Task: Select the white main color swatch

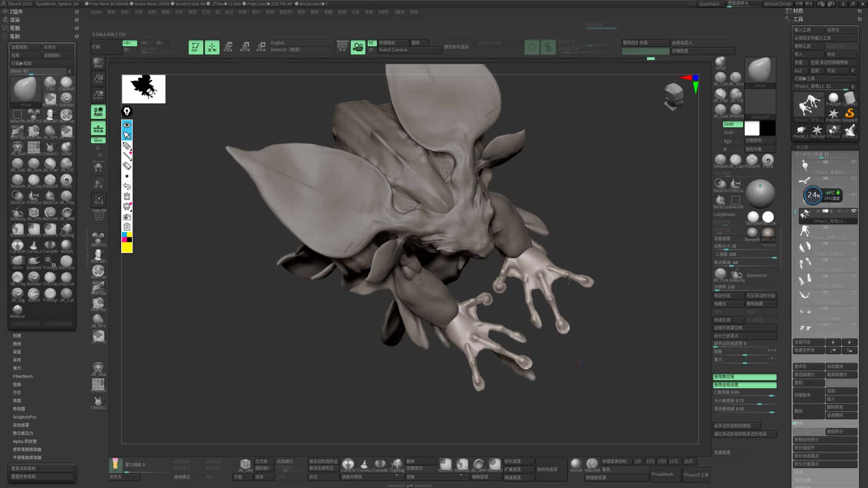Action: point(752,128)
